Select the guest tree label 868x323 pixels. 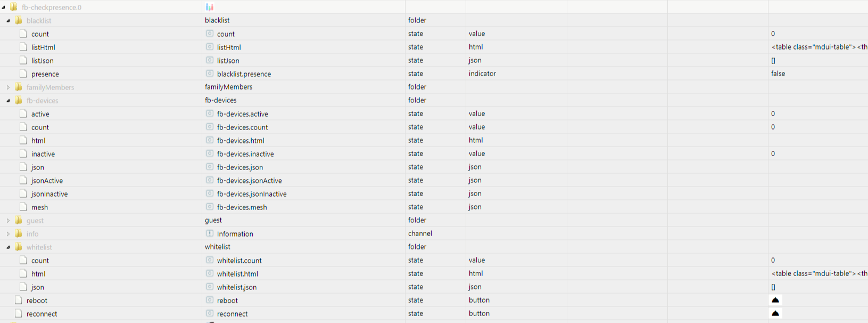tap(35, 221)
